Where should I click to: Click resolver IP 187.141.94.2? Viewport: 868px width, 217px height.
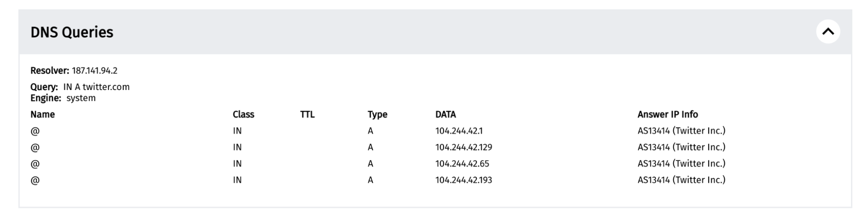[95, 70]
